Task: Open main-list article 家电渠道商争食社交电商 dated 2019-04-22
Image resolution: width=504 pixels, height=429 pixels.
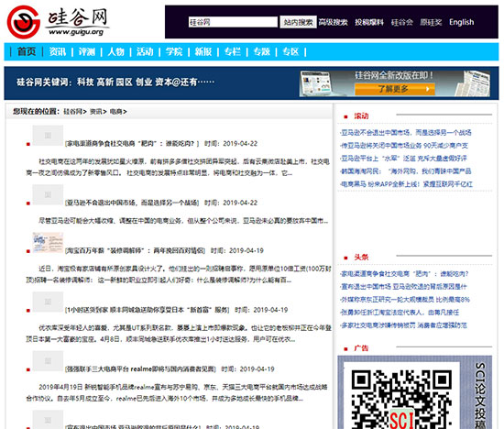Action: click(x=132, y=143)
